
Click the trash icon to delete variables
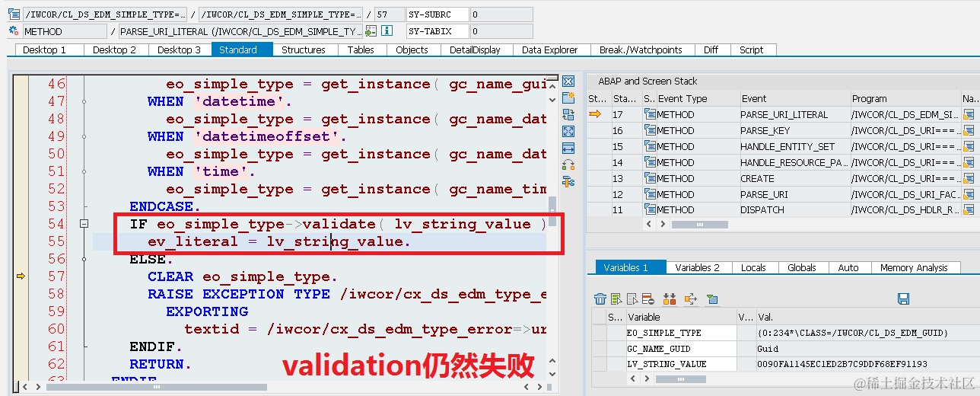(600, 299)
